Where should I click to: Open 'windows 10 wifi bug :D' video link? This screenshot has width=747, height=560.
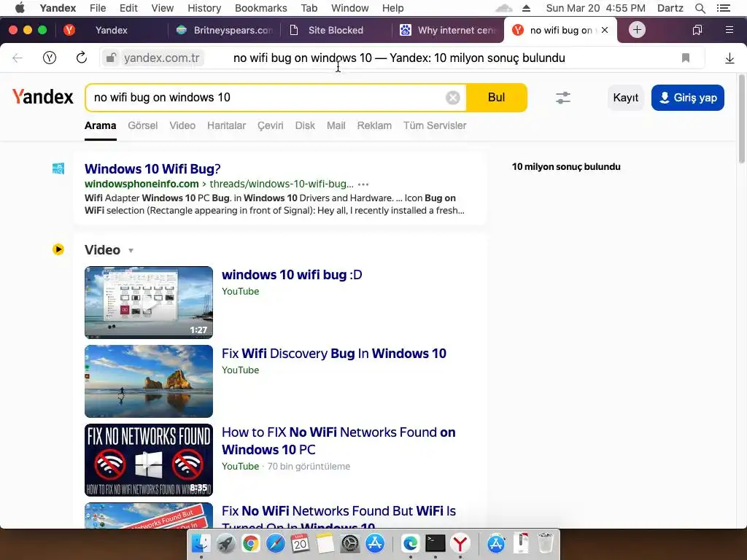292,275
